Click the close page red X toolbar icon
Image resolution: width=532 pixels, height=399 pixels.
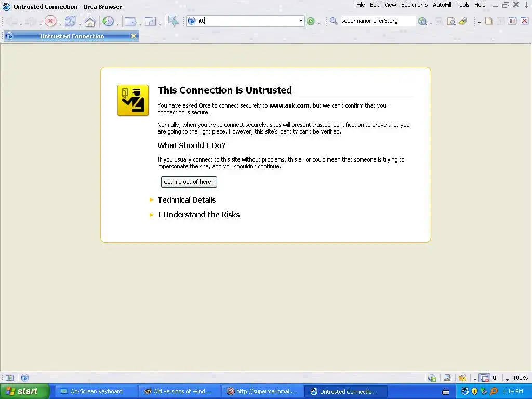524,21
